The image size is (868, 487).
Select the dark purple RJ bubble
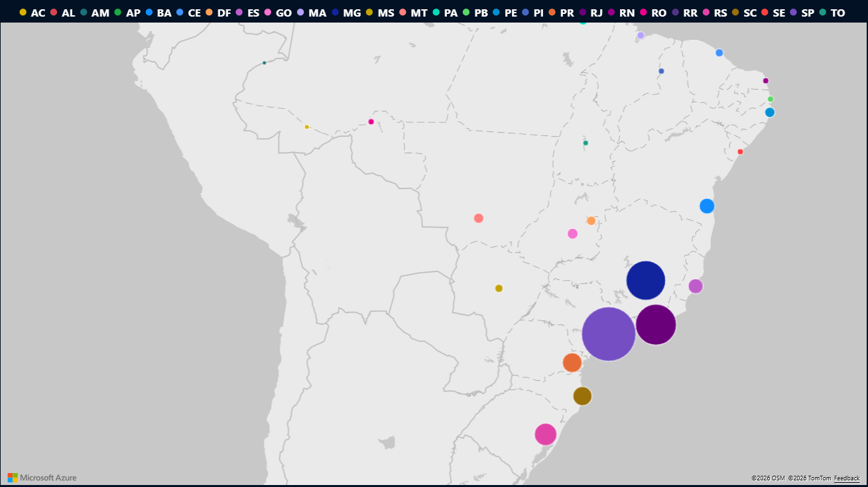tap(655, 324)
